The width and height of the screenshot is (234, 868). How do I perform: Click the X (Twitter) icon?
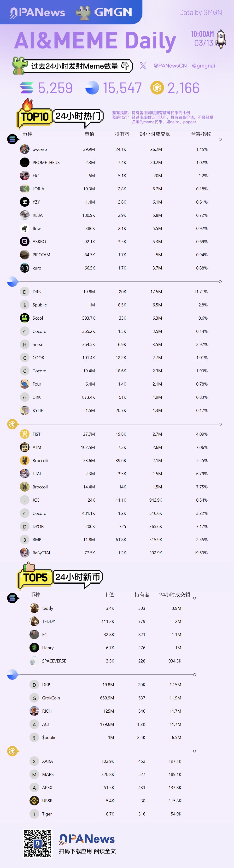[x=143, y=66]
